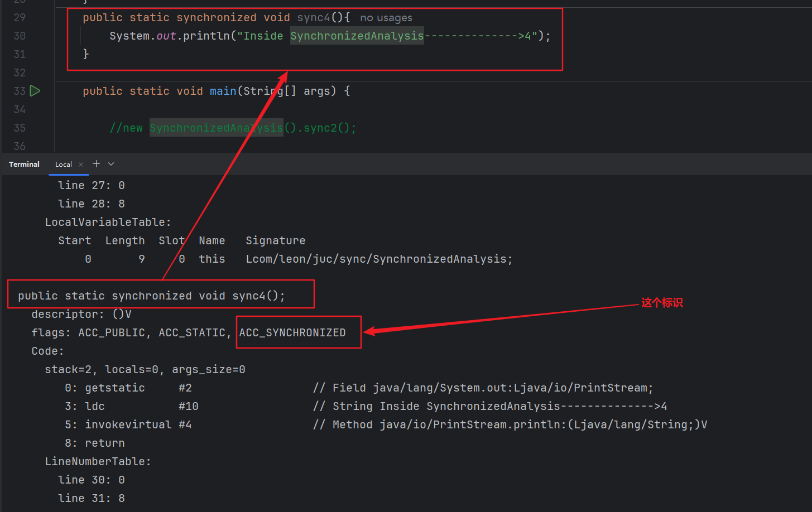Click gutter line number 29

20,17
